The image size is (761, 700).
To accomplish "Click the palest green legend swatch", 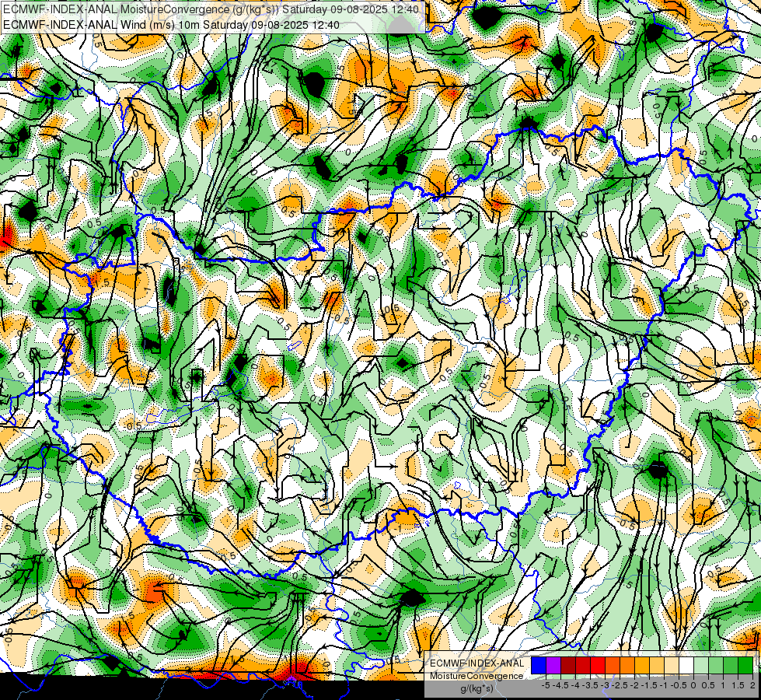I will [701, 665].
